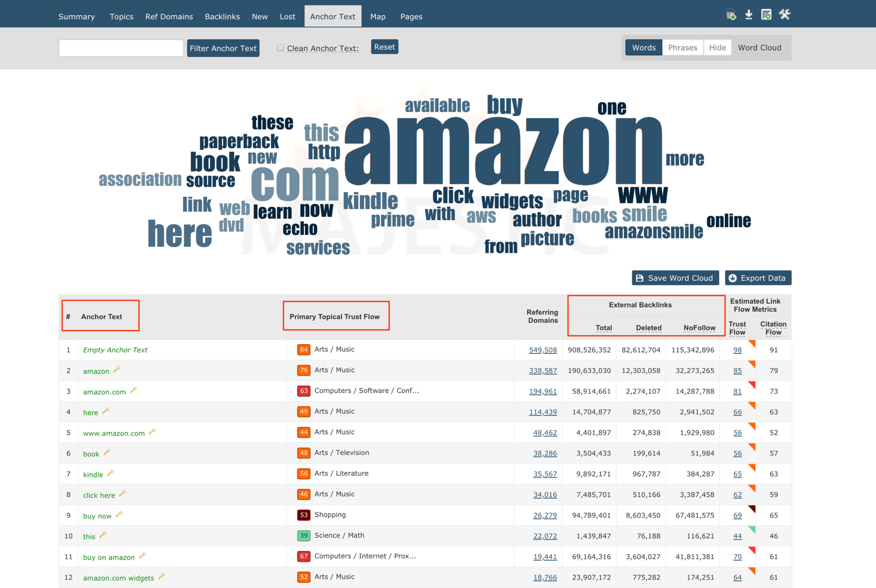
Task: Click the 84 Arts / Music topical badge
Action: pos(303,350)
